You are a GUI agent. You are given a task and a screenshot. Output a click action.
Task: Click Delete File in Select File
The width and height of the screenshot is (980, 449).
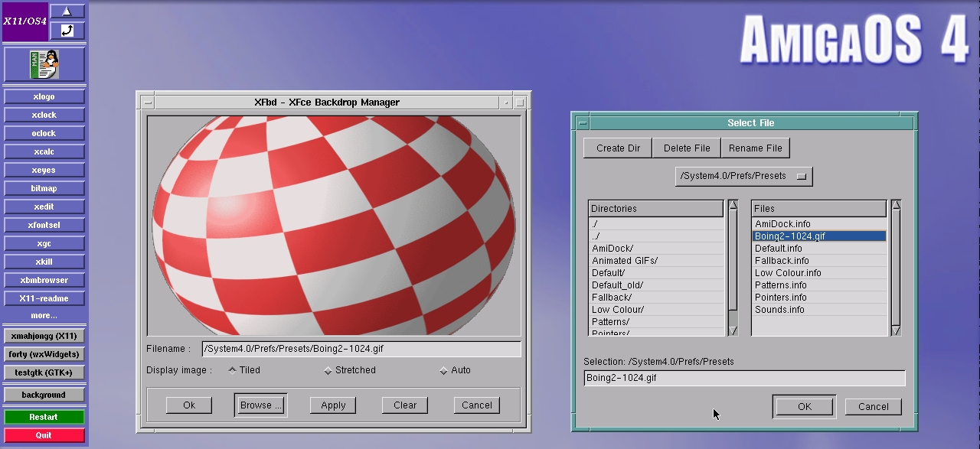click(x=687, y=148)
